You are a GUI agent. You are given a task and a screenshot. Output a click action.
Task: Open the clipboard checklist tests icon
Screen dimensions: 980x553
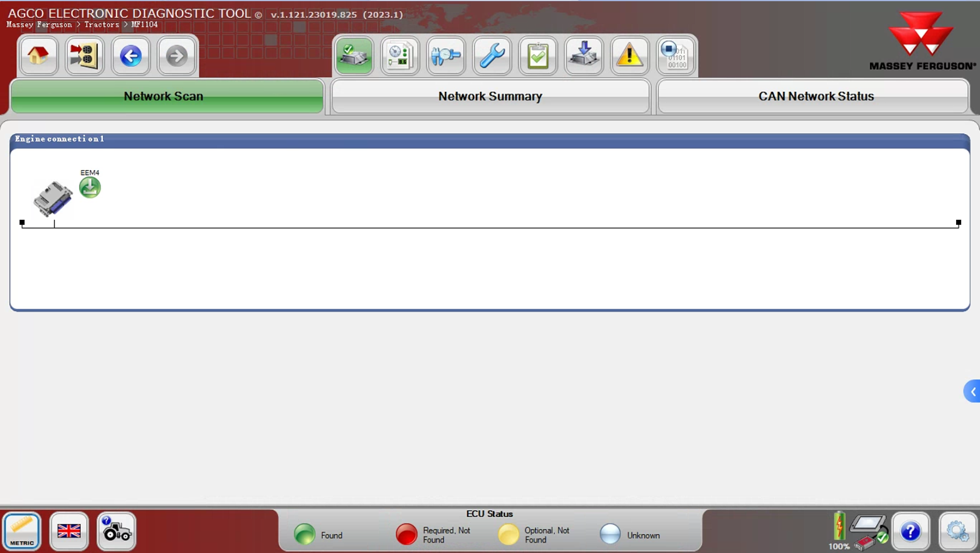click(538, 56)
